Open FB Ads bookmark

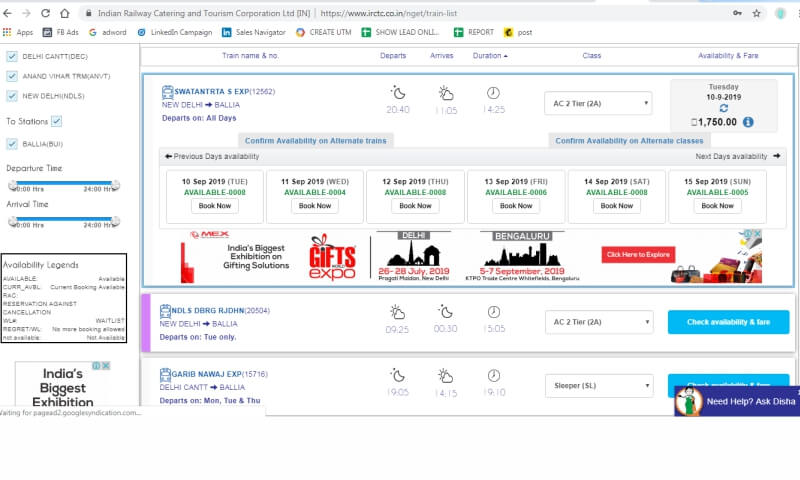pyautogui.click(x=61, y=32)
